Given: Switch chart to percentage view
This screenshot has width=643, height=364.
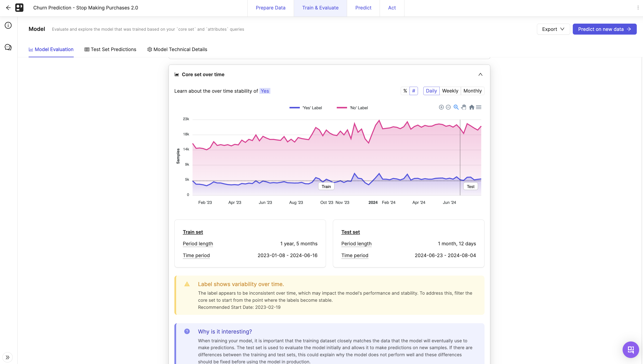Looking at the screenshot, I should [x=405, y=91].
